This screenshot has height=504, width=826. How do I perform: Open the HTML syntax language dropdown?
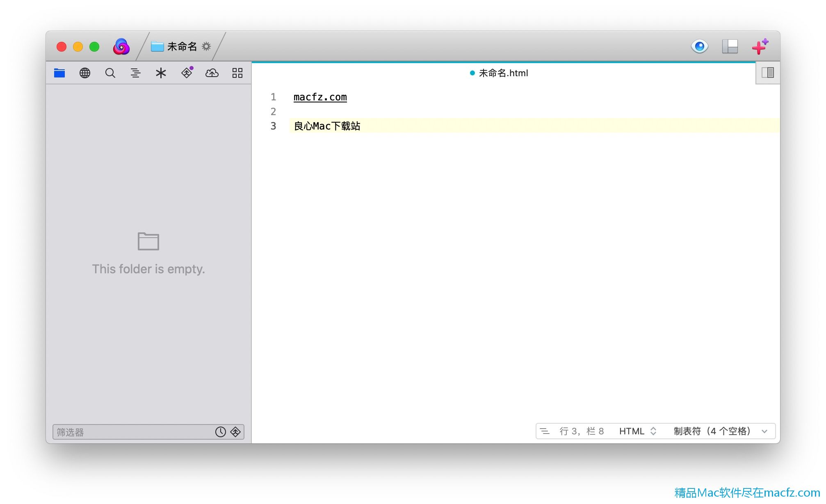(x=638, y=431)
